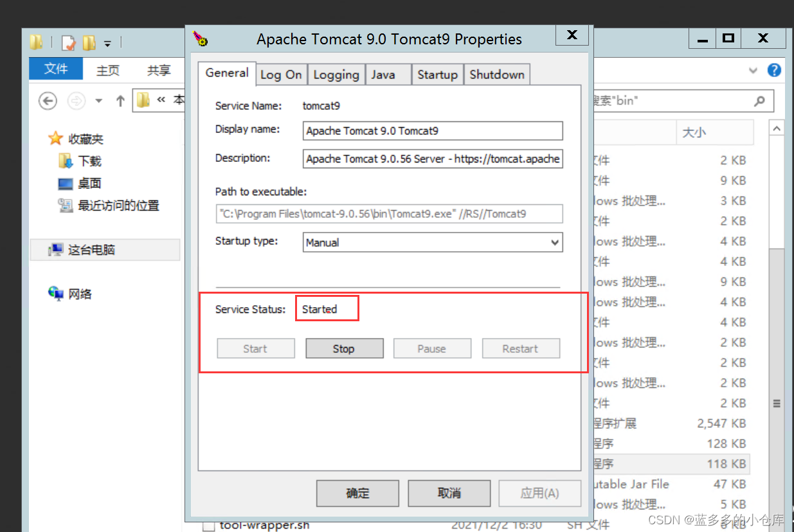Click the Tomcat feather icon in dialog title bar
The height and width of the screenshot is (532, 794).
(201, 39)
